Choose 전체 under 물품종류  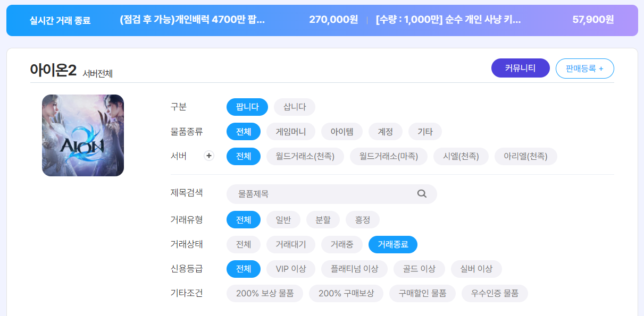(244, 132)
